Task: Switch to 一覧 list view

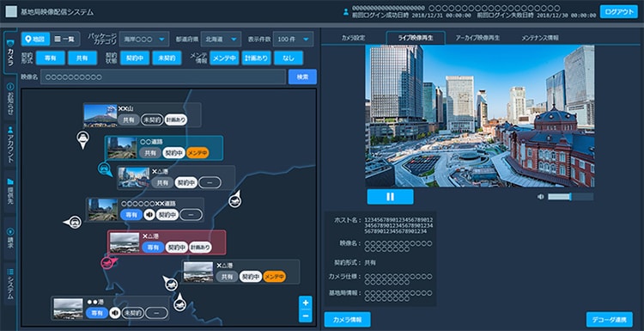Action: click(65, 39)
